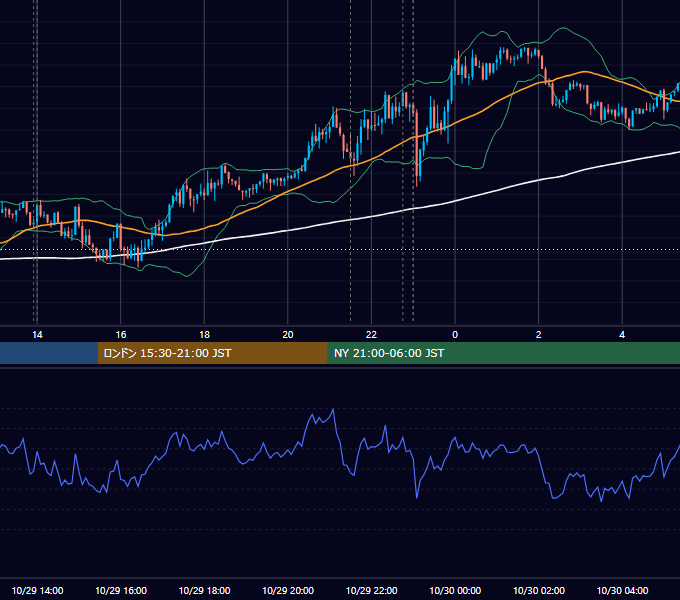Click the 10/29 14:00 date label

point(37,590)
